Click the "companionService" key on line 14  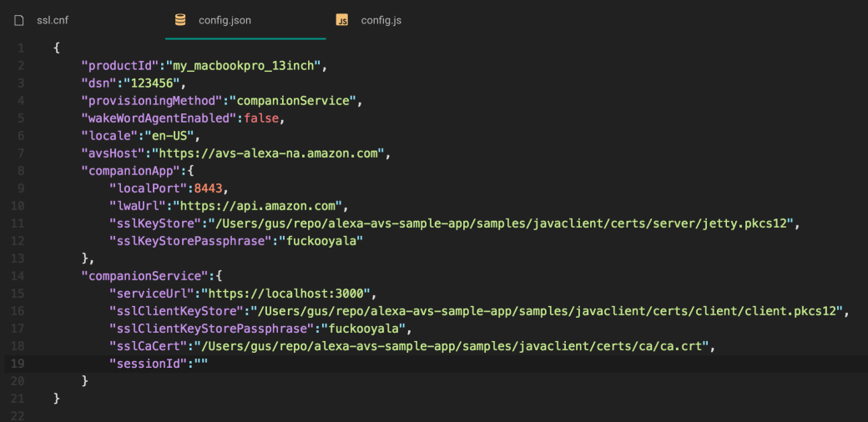[144, 275]
